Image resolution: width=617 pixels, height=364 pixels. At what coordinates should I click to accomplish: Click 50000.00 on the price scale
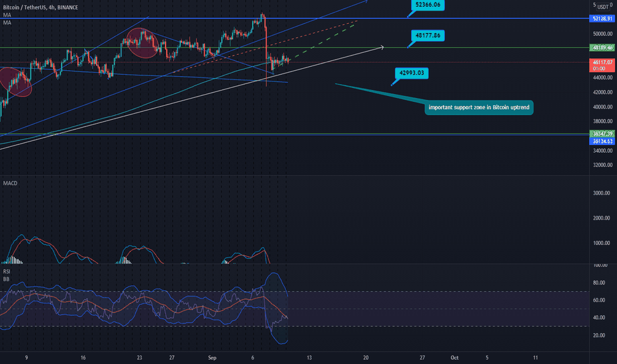[x=603, y=34]
